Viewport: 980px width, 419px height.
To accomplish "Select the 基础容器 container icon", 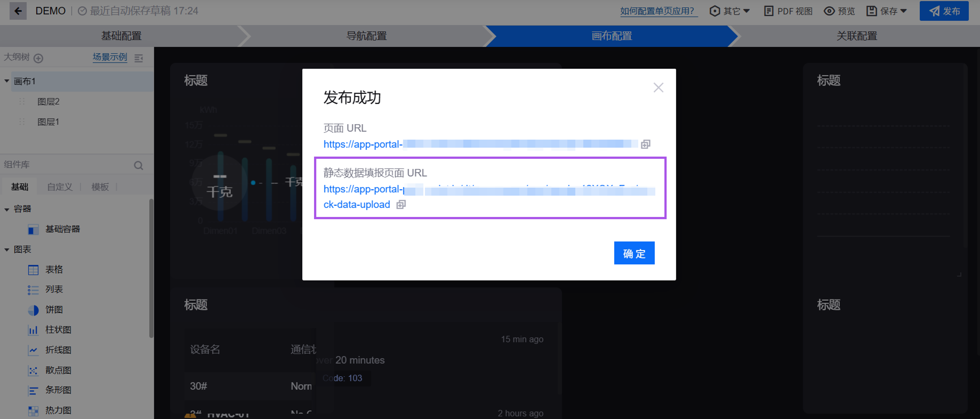I will click(33, 229).
